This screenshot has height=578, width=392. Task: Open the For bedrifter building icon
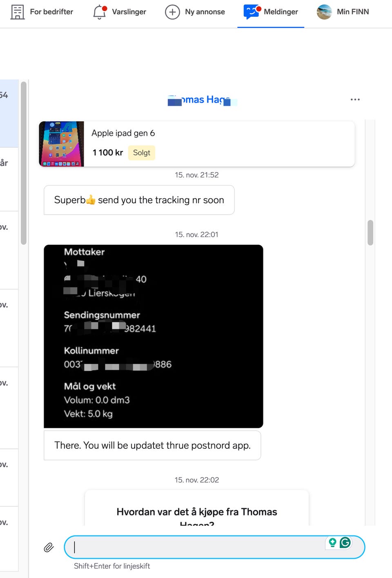(17, 12)
